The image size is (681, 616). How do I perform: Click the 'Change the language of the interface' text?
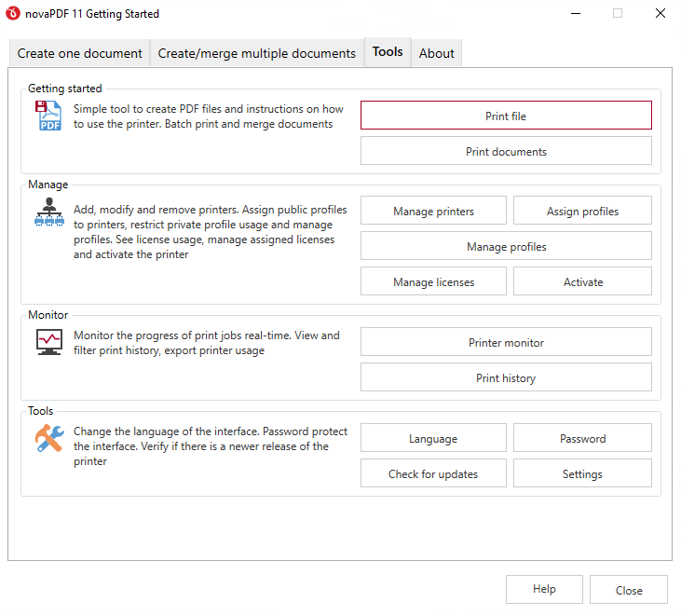tap(211, 446)
